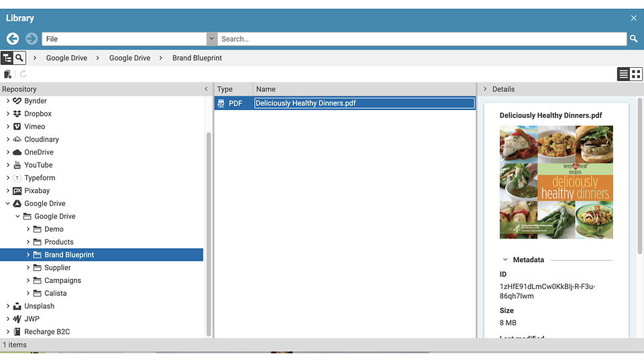
Task: Select the Deliciously Healthy Dinners.pdf file name
Action: point(306,103)
